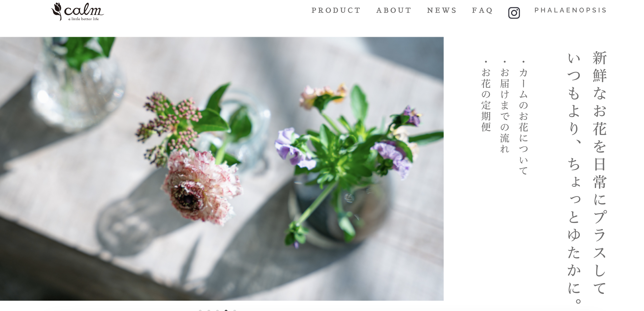The width and height of the screenshot is (644, 311).
Task: Click the tulip emblem in the calm logo
Action: (56, 11)
